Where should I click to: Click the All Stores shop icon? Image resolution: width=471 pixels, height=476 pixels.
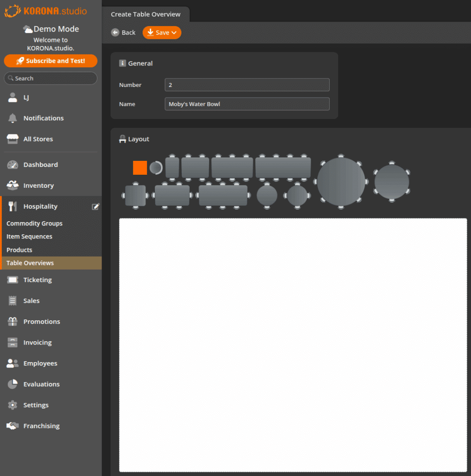(13, 139)
